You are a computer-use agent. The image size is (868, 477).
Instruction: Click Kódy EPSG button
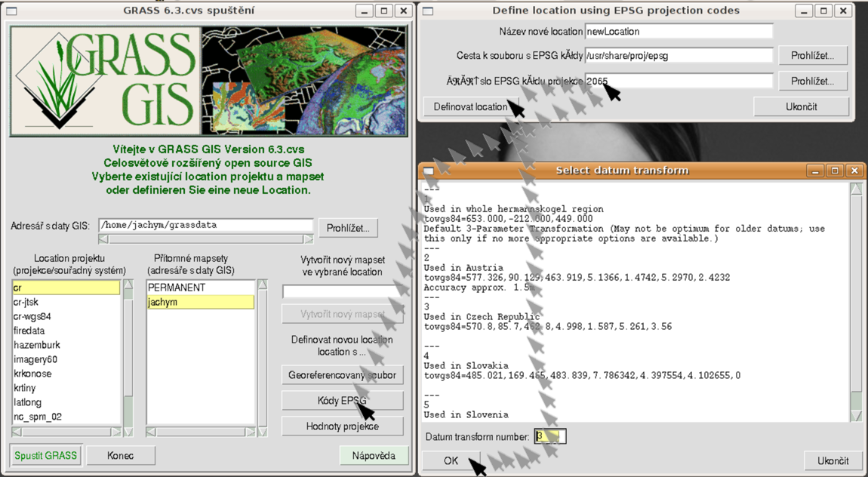coord(342,401)
